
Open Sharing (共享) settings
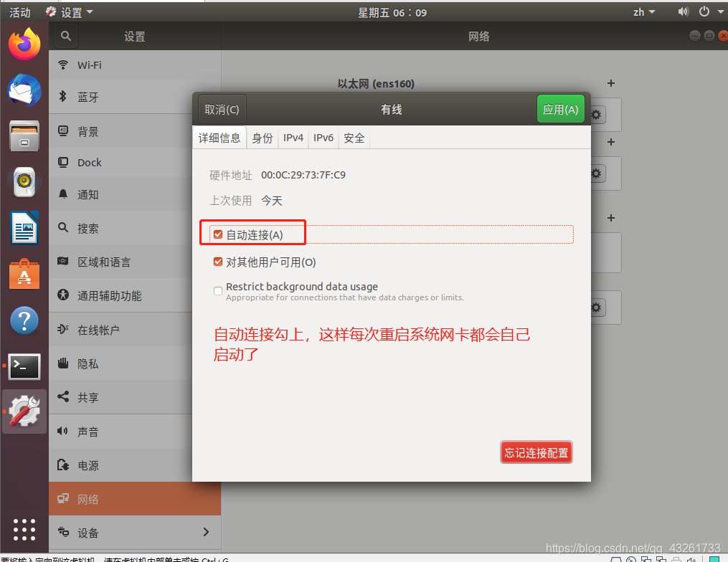tap(135, 397)
